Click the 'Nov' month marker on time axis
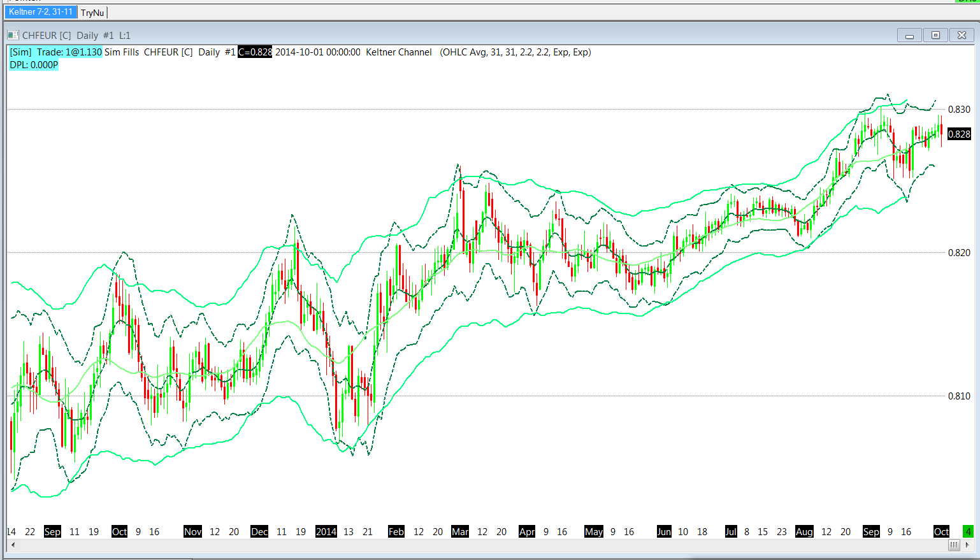This screenshot has height=560, width=980. point(192,532)
